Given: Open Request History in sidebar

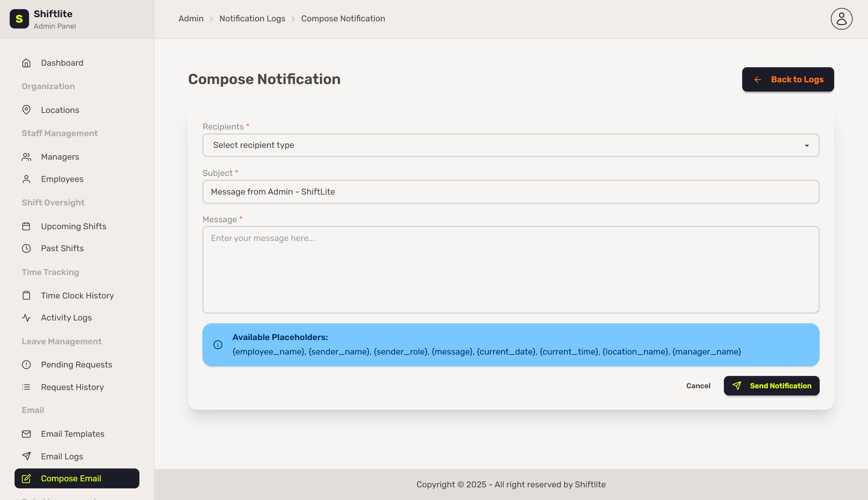Looking at the screenshot, I should (72, 387).
